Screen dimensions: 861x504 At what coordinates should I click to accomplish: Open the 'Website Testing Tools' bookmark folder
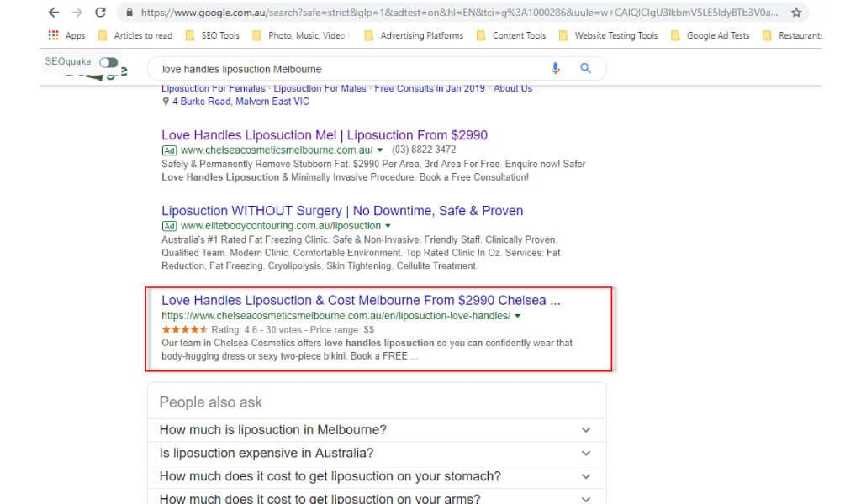pos(608,35)
